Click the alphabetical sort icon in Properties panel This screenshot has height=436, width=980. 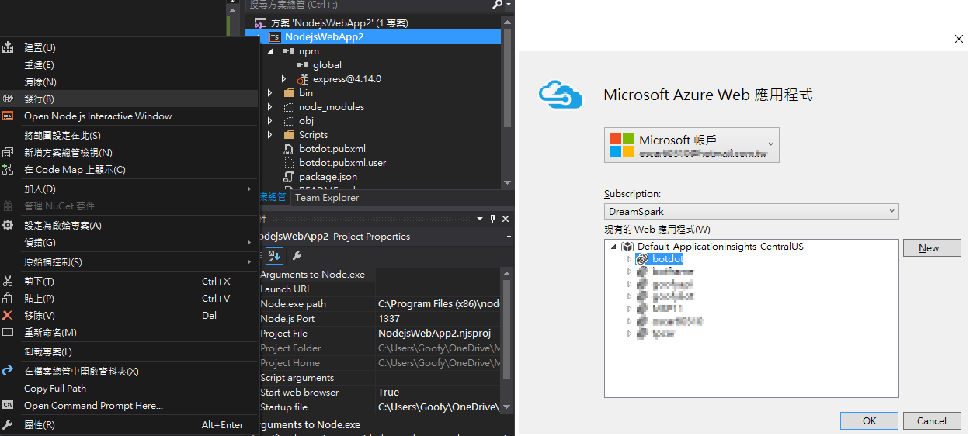click(274, 256)
